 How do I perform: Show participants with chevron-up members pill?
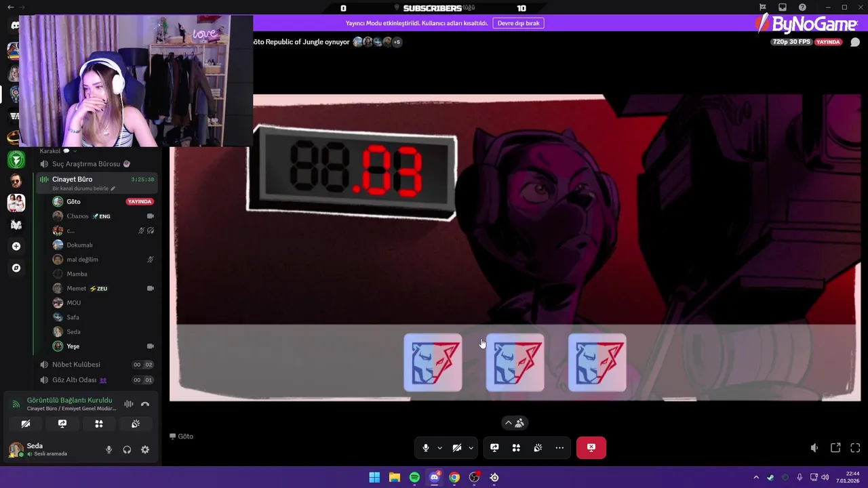click(x=514, y=423)
